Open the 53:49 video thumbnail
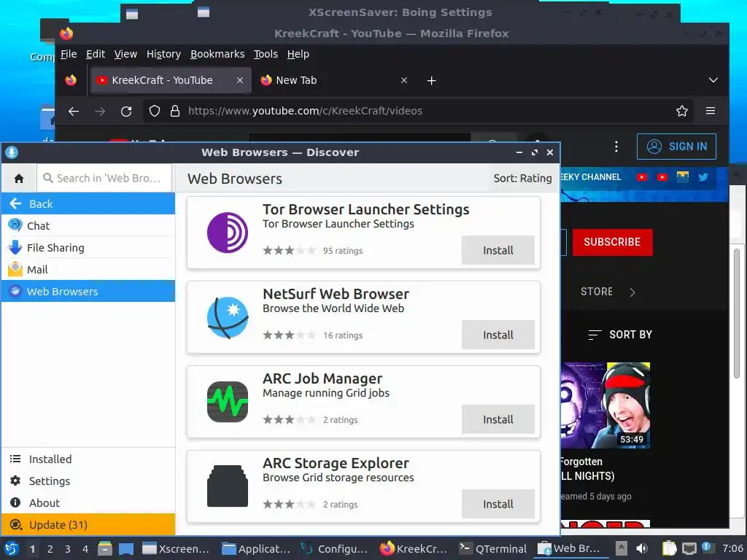The image size is (747, 560). click(x=605, y=405)
